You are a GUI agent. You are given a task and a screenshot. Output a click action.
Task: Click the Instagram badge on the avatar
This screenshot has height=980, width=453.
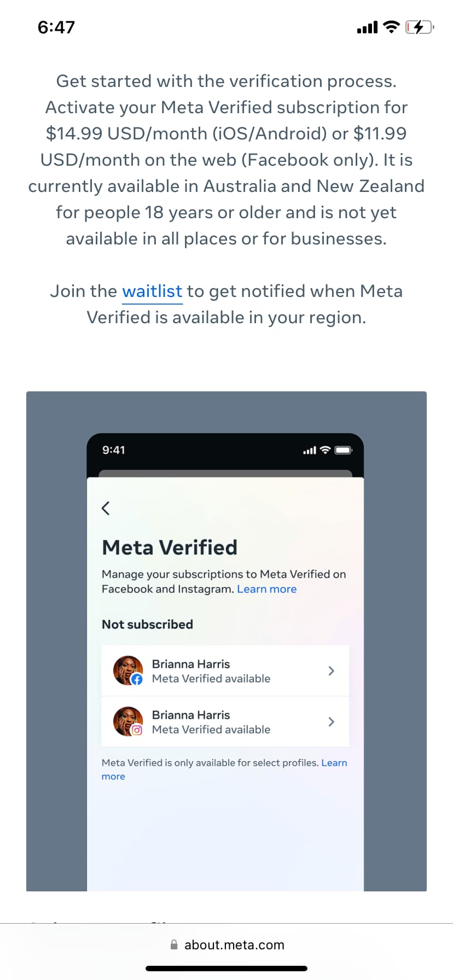137,730
